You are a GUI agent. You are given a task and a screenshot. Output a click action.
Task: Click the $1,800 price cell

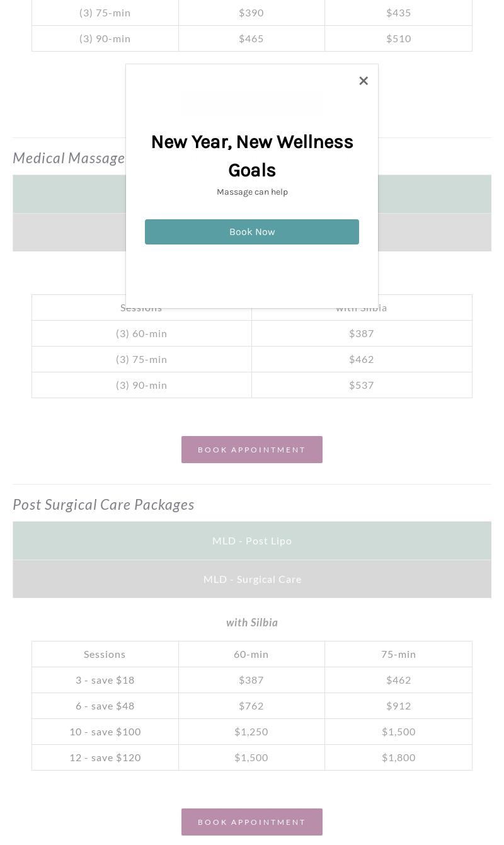pyautogui.click(x=398, y=757)
